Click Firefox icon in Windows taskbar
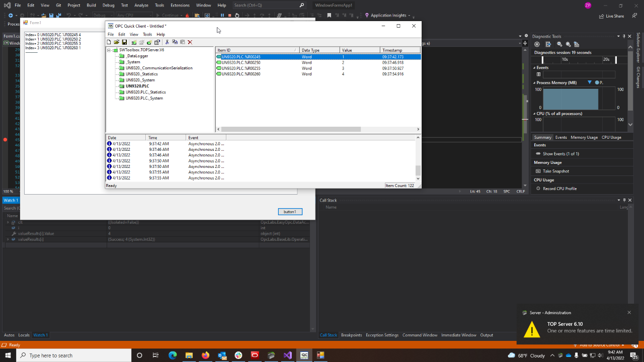The height and width of the screenshot is (362, 644). (x=205, y=355)
